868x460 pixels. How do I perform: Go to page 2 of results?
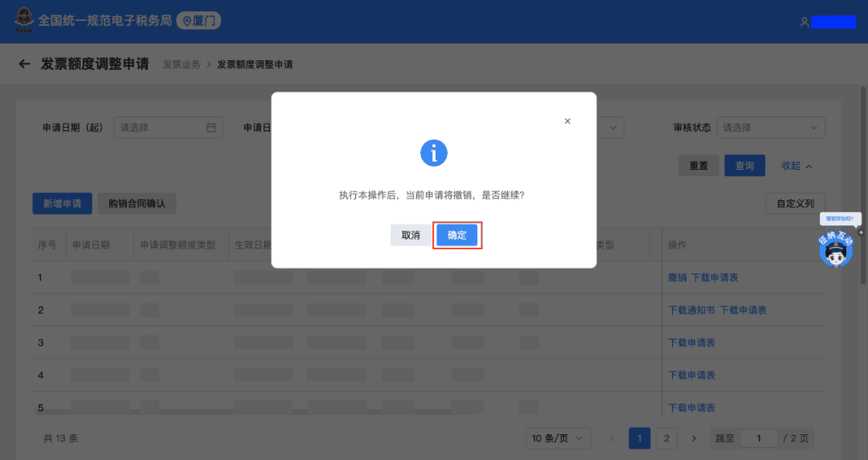tap(665, 438)
